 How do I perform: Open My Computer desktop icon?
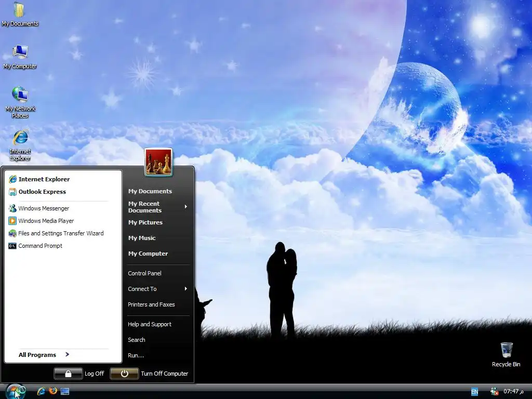coord(20,57)
